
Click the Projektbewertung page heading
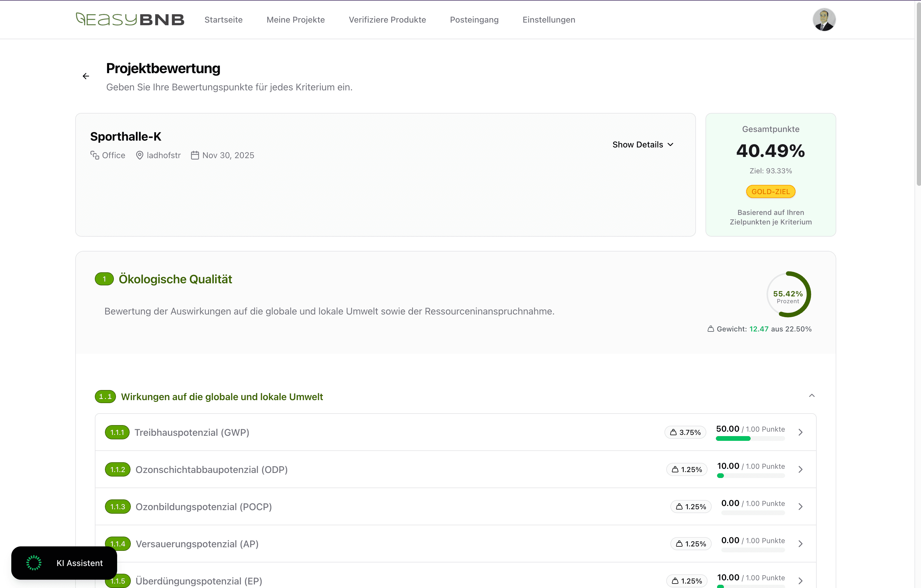tap(163, 68)
